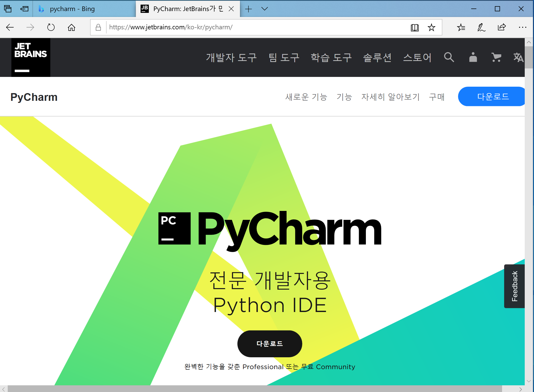Open the Favorites hub icon
Viewport: 534px width, 392px height.
coord(461,27)
